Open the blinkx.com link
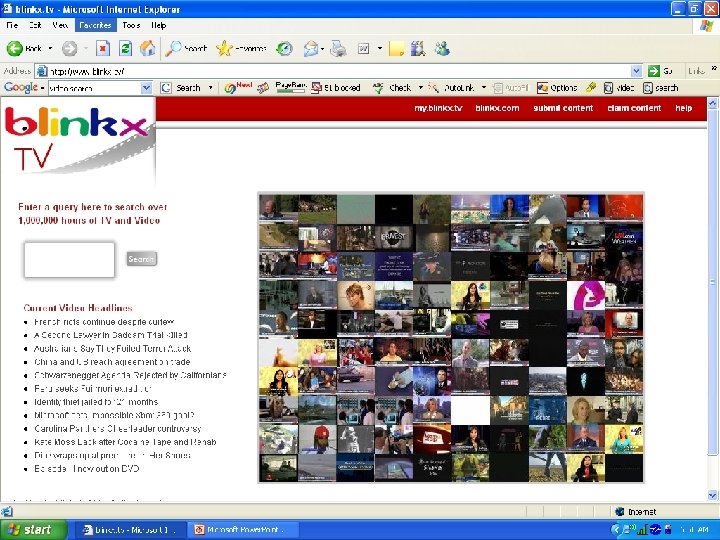720x540 pixels. [497, 108]
